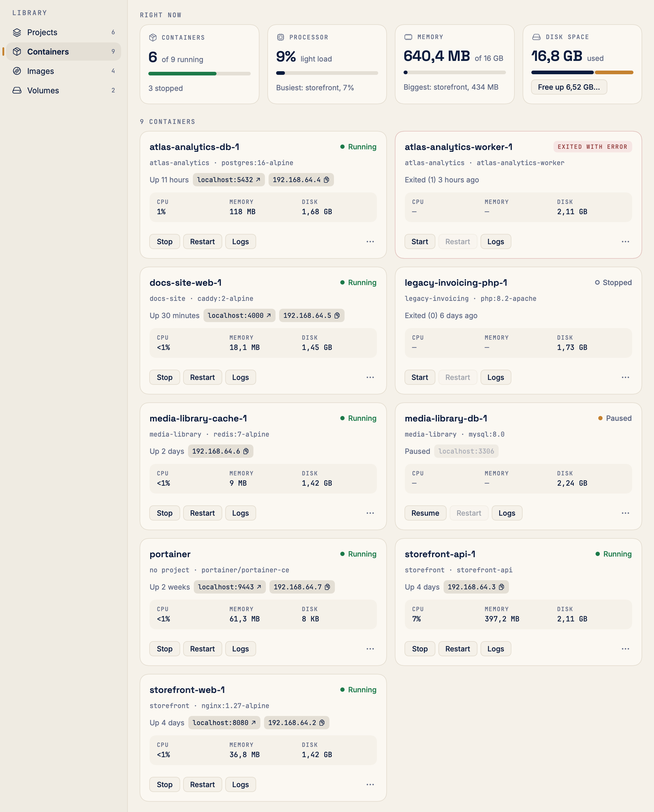This screenshot has height=812, width=654.
Task: Open more options for media-library-db-1
Action: [x=625, y=513]
